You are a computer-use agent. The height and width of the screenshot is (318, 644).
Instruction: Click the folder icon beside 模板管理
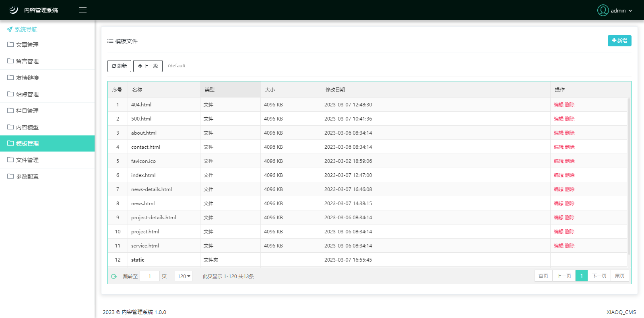click(x=10, y=143)
